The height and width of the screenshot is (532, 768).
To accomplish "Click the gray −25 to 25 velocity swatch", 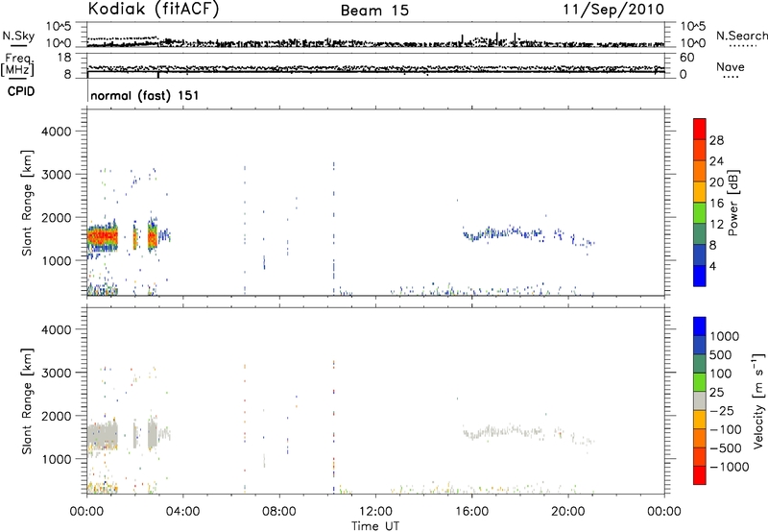I will (700, 401).
